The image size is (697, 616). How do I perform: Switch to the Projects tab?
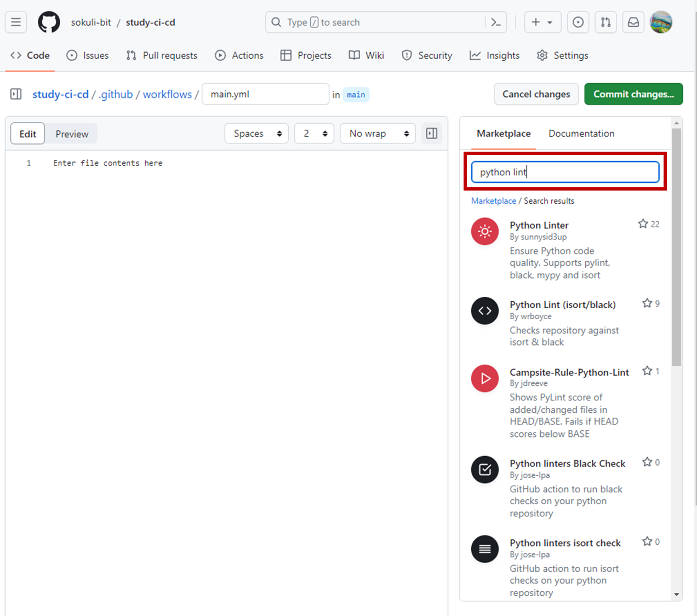coord(306,55)
